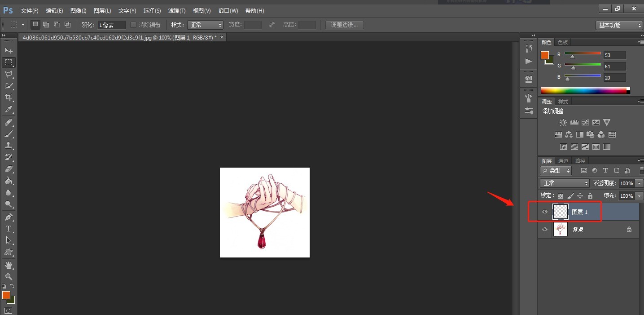
Task: Hide the 背景 layer visibility
Action: tap(545, 229)
